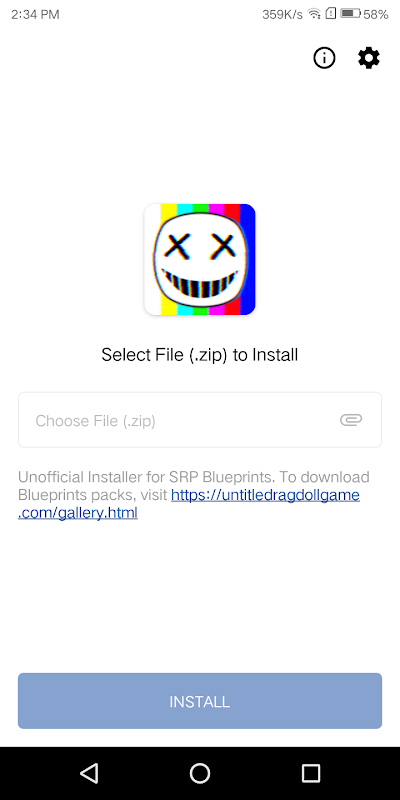The width and height of the screenshot is (400, 800).
Task: Tap the 2:34 PM clock
Action: click(35, 14)
